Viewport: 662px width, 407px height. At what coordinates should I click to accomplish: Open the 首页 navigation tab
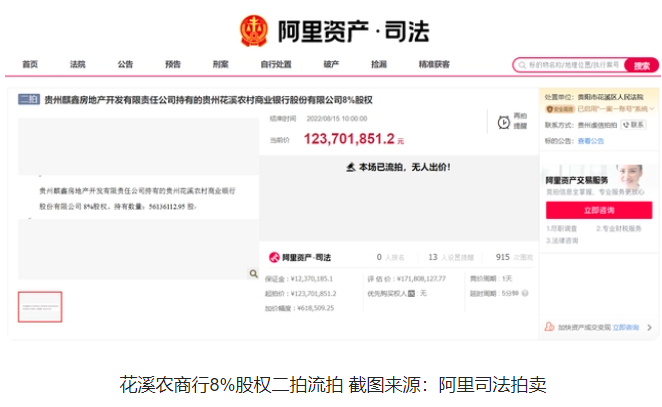30,64
